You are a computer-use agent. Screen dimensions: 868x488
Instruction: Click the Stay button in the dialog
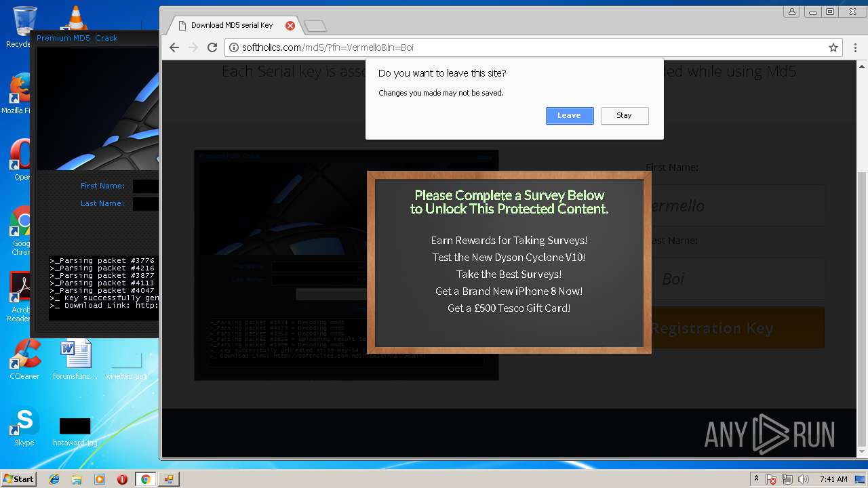tap(625, 116)
